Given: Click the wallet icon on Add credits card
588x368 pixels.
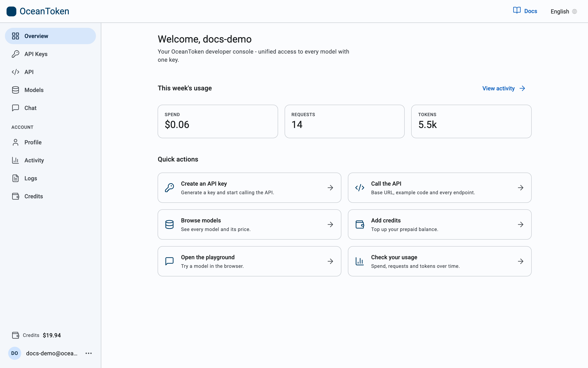Looking at the screenshot, I should [360, 224].
